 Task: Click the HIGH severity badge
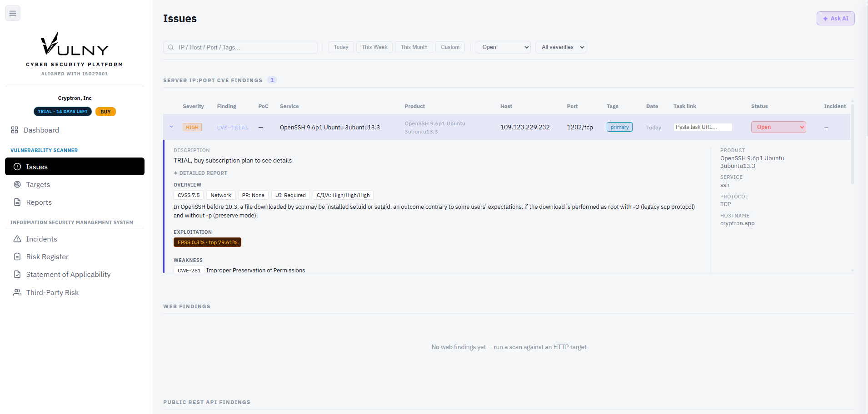coord(192,128)
